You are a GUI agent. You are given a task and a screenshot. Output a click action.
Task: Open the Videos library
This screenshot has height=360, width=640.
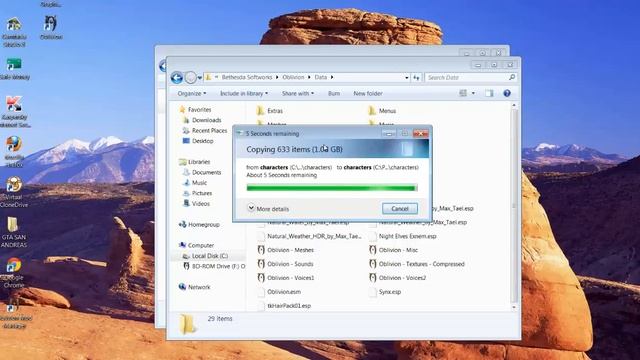click(x=197, y=204)
